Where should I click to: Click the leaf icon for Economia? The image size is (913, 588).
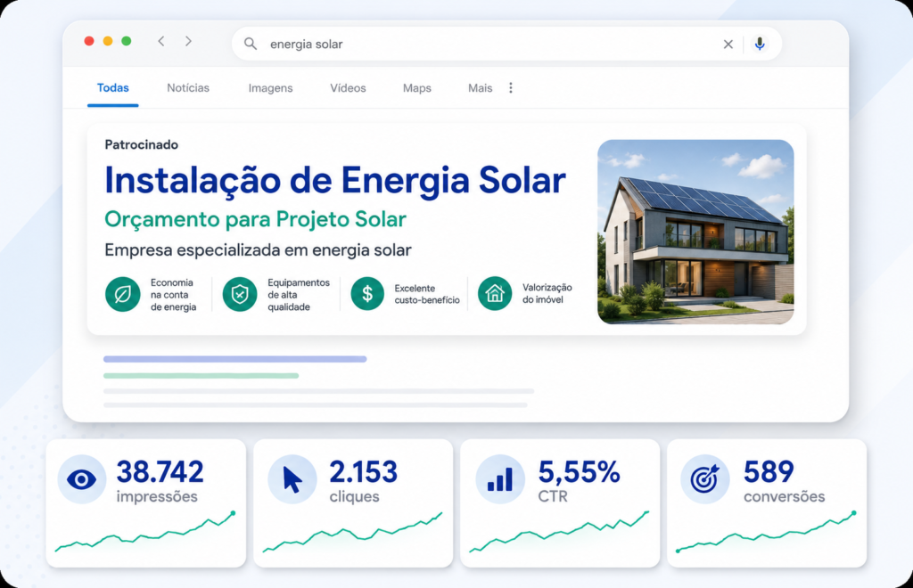click(x=123, y=294)
